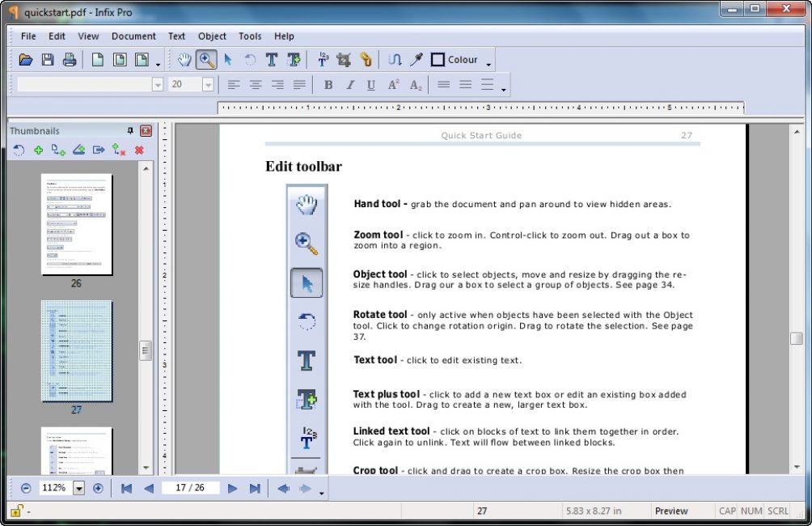Click red X delete page icon
The height and width of the screenshot is (526, 812).
tap(139, 151)
